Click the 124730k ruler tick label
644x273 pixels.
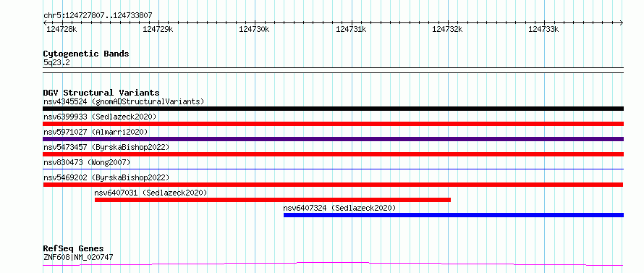pos(254,29)
